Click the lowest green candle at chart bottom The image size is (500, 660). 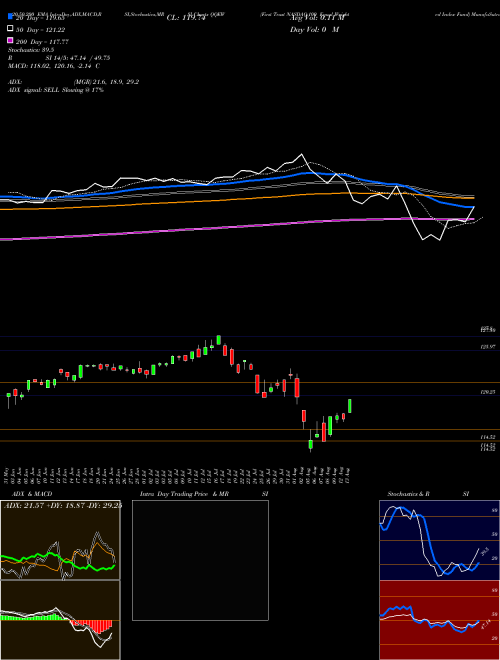click(311, 444)
